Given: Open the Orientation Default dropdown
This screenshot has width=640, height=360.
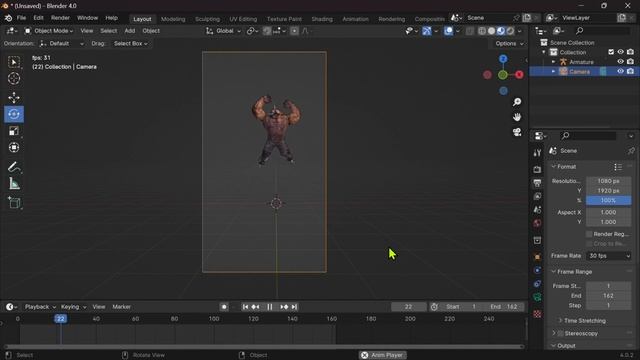Looking at the screenshot, I should click(62, 43).
